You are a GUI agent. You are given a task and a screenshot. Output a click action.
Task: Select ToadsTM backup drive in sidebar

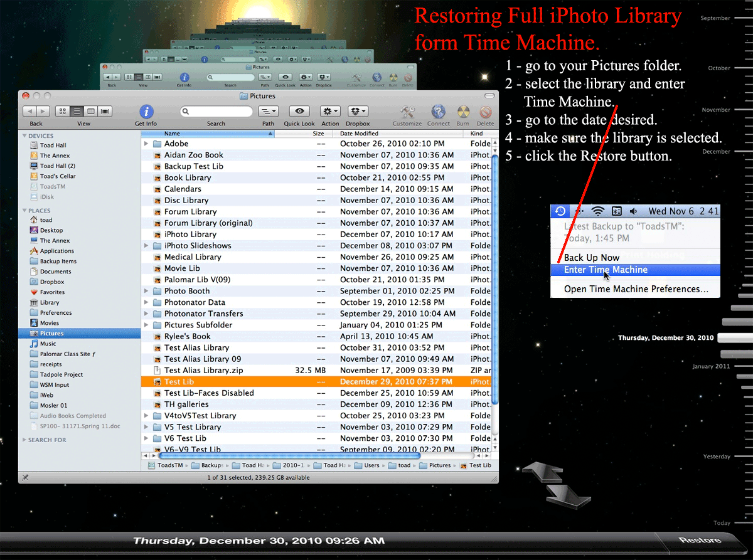coord(53,186)
